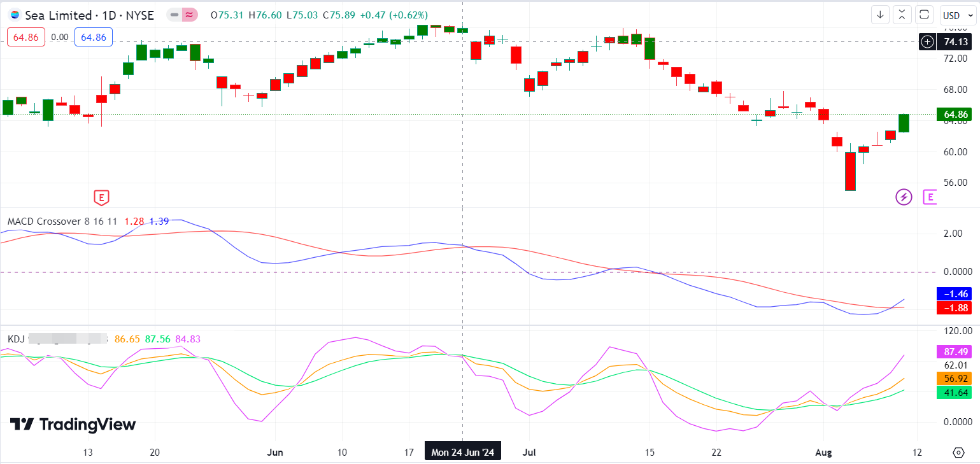The width and height of the screenshot is (980, 464).
Task: Click the MACD Crossover indicator title
Action: point(44,221)
